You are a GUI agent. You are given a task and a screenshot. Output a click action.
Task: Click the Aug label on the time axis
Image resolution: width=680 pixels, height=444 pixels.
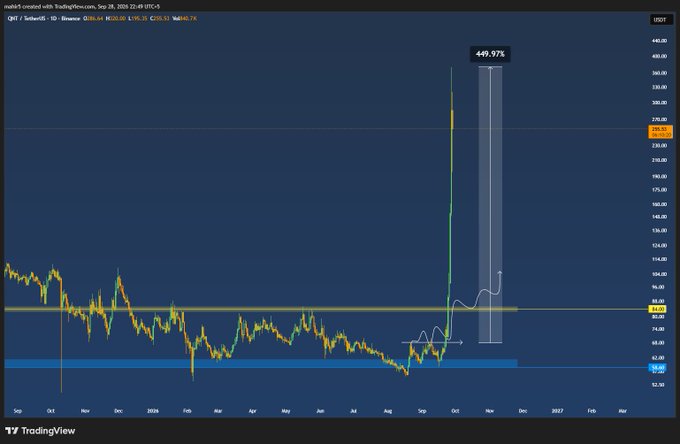point(388,411)
